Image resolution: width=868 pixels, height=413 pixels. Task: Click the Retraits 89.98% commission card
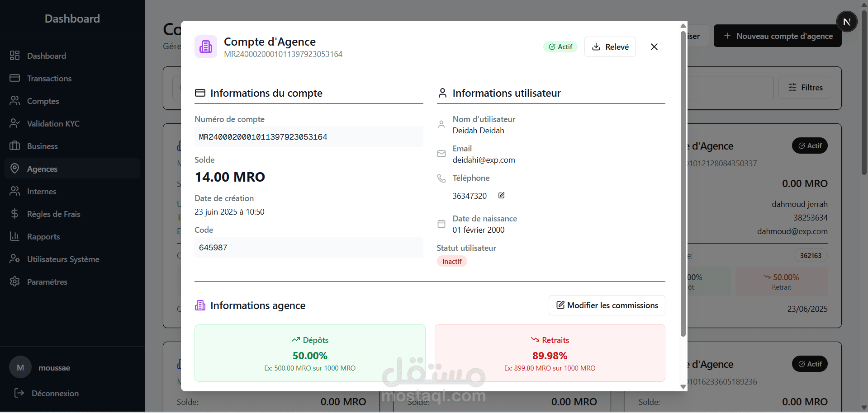pyautogui.click(x=550, y=353)
